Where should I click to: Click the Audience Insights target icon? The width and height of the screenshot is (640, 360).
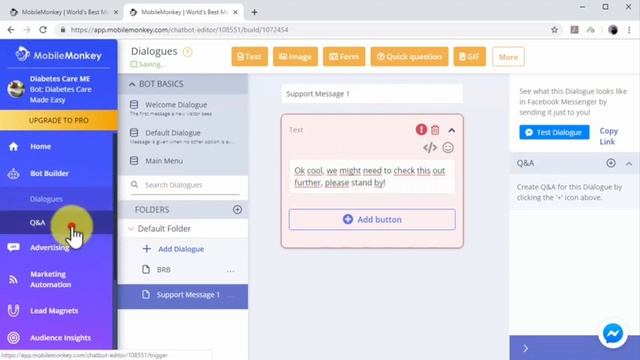coord(13,338)
